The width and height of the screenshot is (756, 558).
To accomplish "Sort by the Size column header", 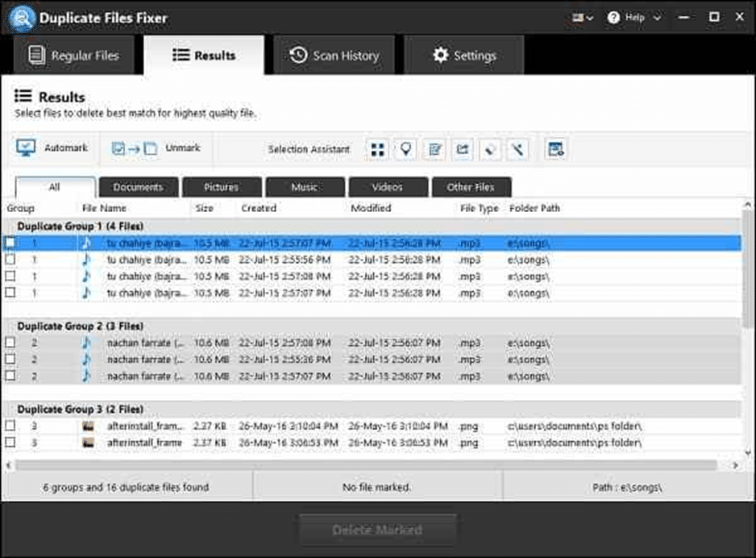I will click(203, 208).
